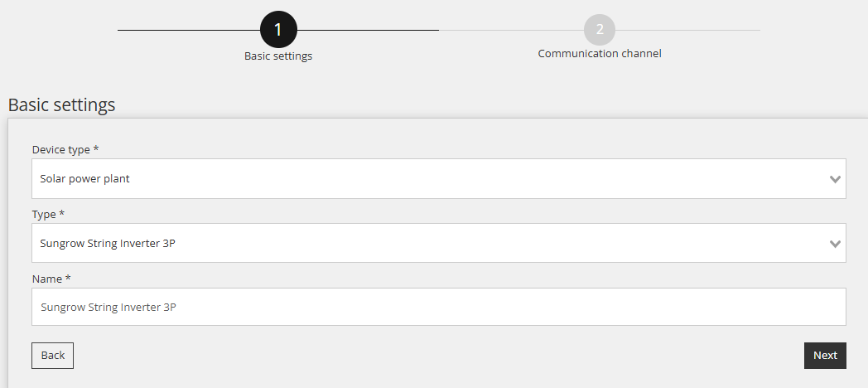Click the empty panel area between Back and Next
868x388 pixels.
tap(438, 356)
